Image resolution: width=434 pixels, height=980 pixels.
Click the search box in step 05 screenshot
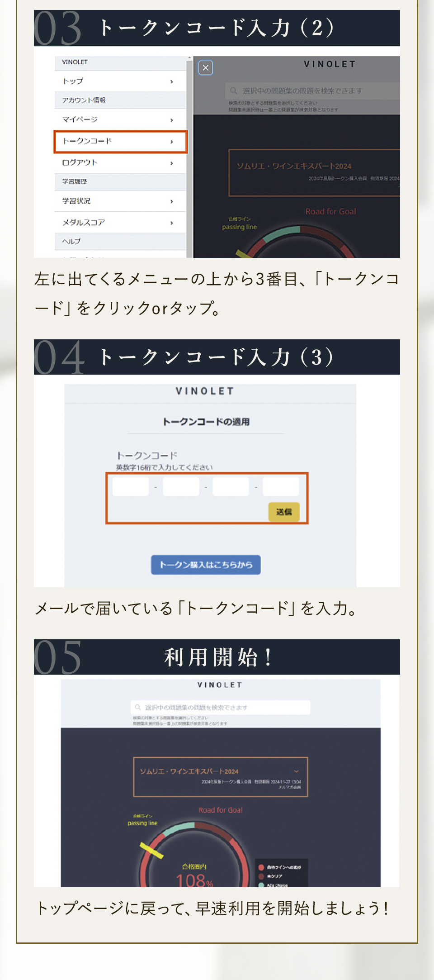[x=221, y=707]
